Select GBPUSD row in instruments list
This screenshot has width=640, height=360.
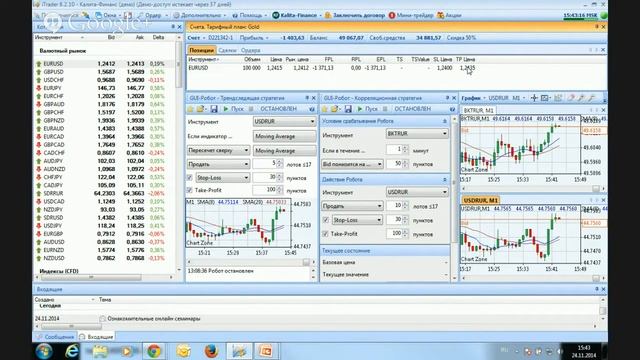click(105, 72)
